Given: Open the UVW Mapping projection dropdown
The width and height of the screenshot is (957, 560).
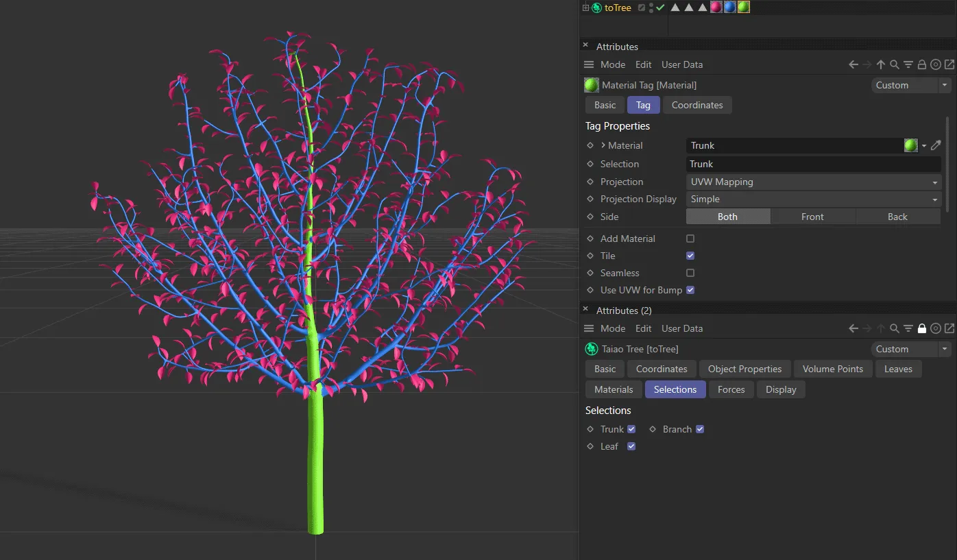Looking at the screenshot, I should [812, 182].
